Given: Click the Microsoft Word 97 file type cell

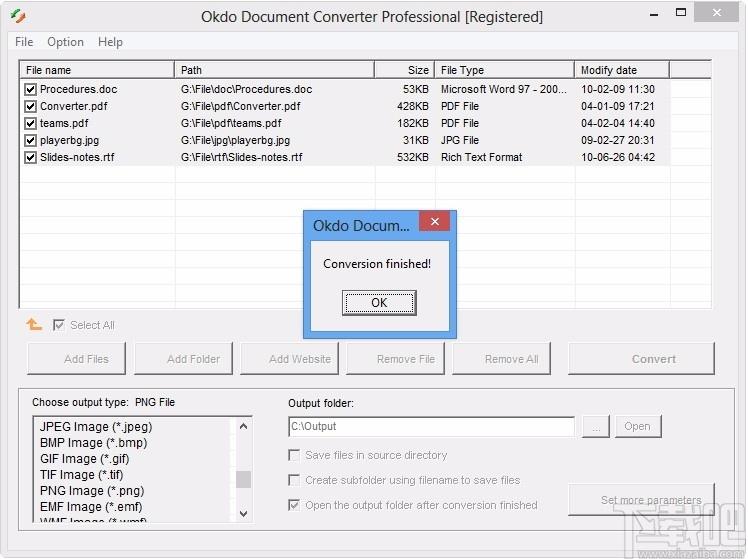Looking at the screenshot, I should coord(504,89).
